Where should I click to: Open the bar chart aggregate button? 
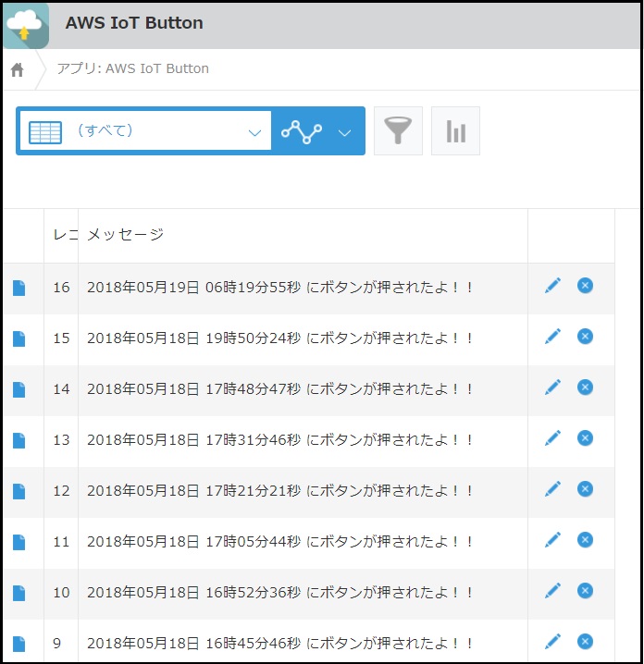click(x=455, y=130)
